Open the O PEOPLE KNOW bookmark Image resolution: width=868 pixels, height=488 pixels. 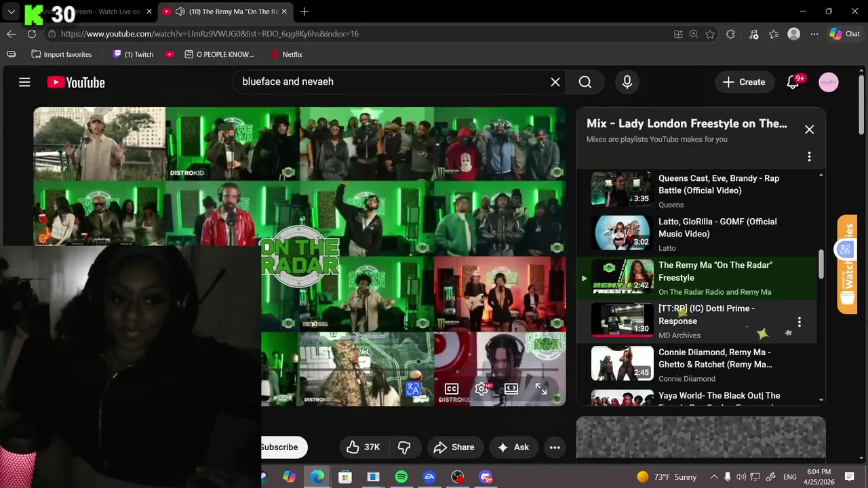point(220,54)
